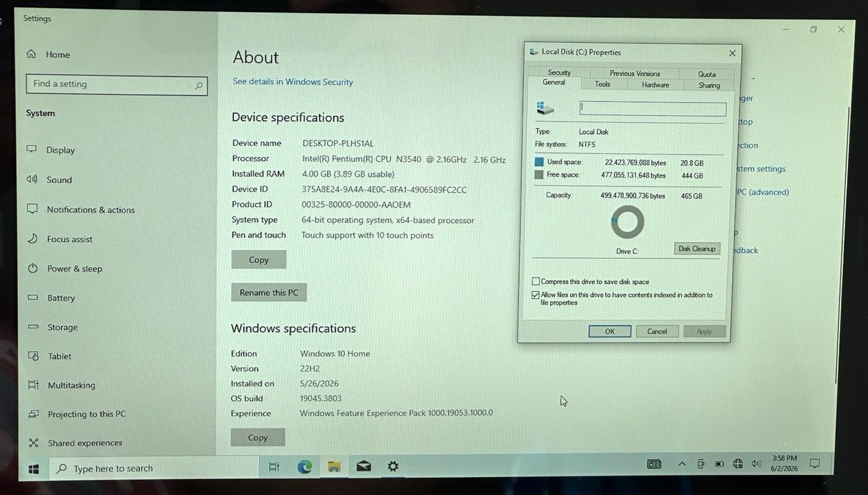The height and width of the screenshot is (495, 868).
Task: Switch to the Hardware tab
Action: pos(655,85)
